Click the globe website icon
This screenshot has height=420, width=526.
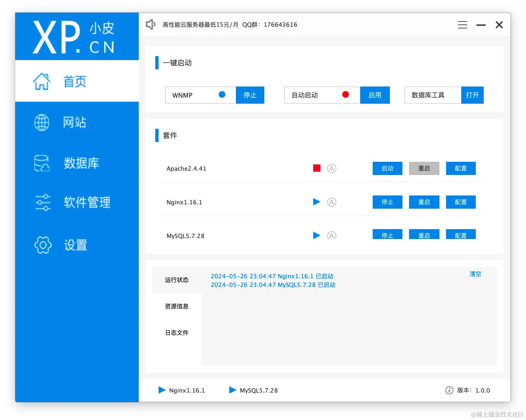click(x=42, y=122)
